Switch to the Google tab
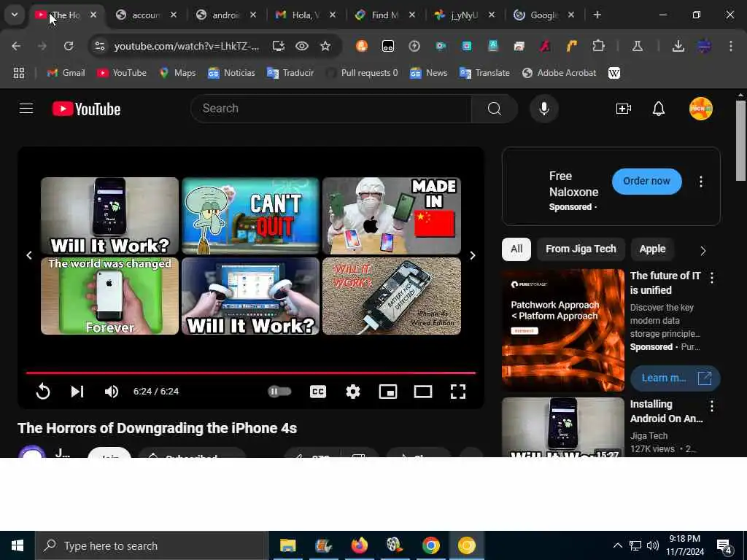This screenshot has height=560, width=747. click(x=543, y=15)
